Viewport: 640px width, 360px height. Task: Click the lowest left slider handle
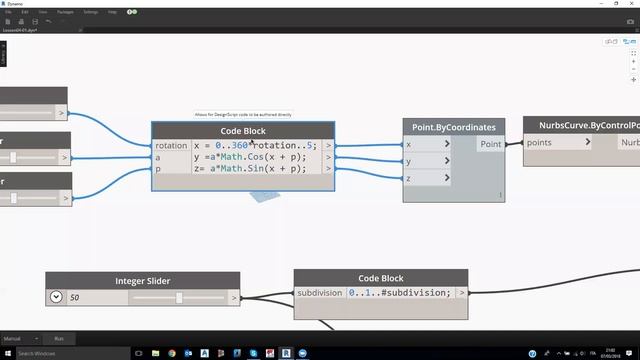pos(13,198)
